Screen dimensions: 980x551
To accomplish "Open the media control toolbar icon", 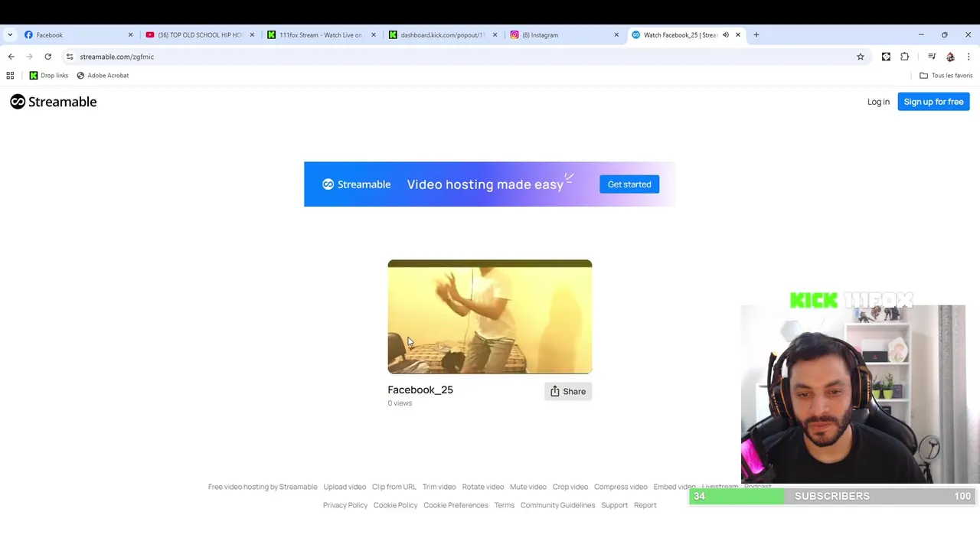I will point(932,57).
